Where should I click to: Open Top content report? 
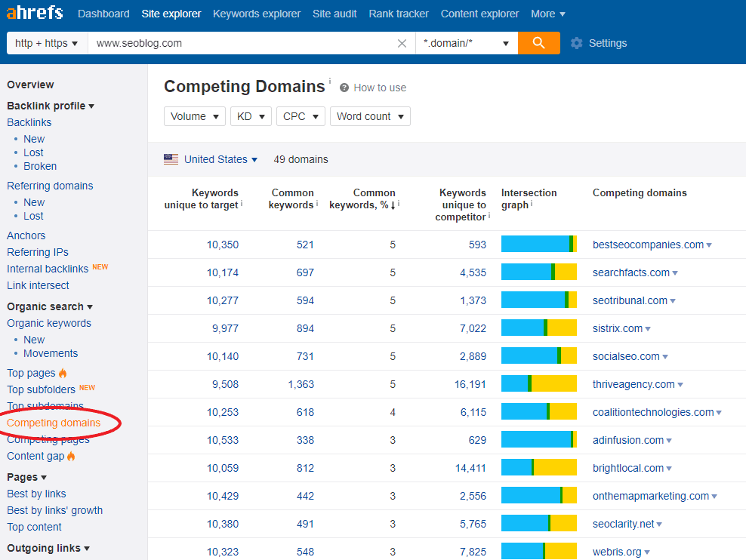tap(34, 528)
